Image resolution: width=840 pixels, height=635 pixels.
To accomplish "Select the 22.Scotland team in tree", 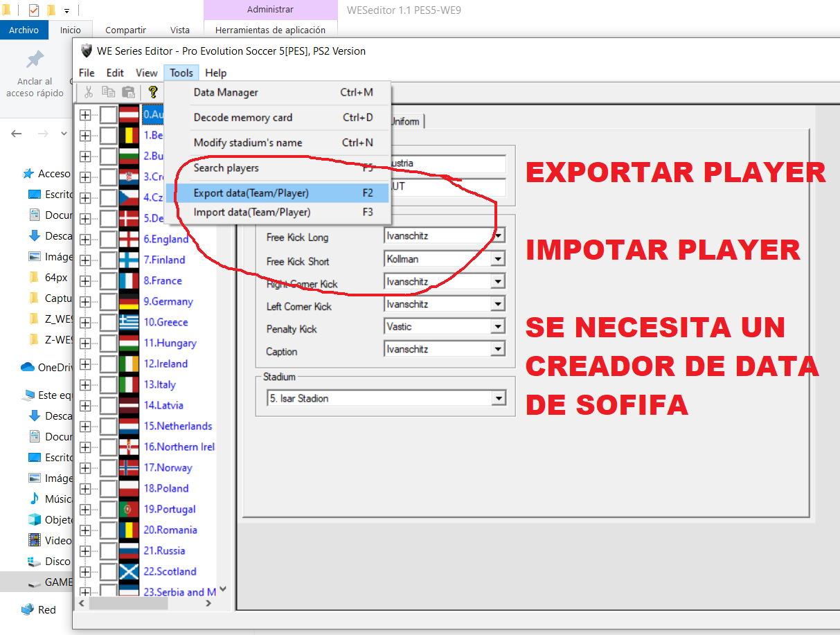I will pos(170,571).
